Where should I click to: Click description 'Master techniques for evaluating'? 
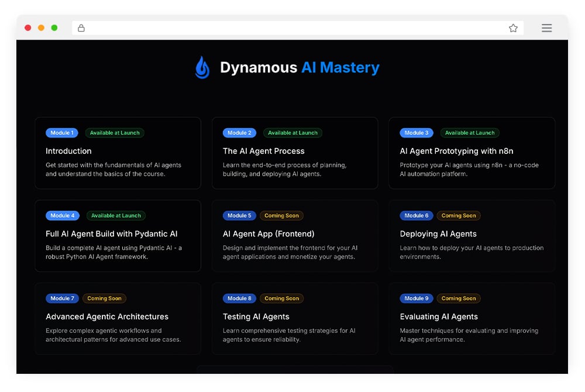[469, 335]
